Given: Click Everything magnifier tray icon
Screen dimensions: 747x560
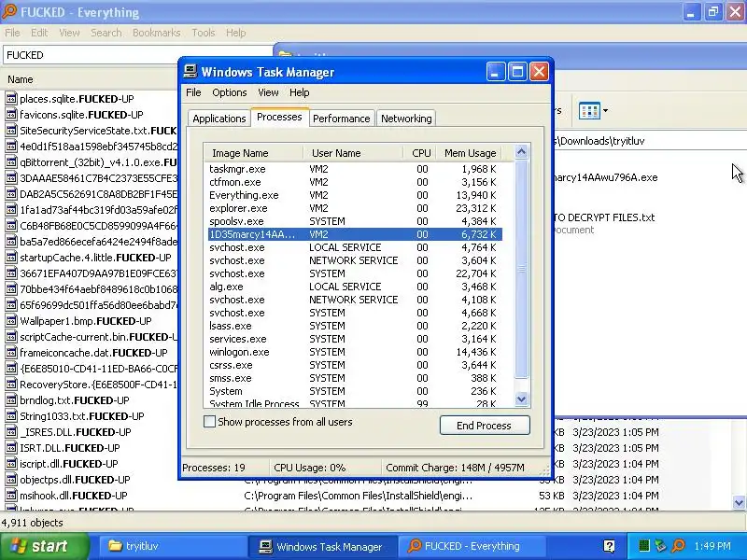Looking at the screenshot, I should click(678, 546).
